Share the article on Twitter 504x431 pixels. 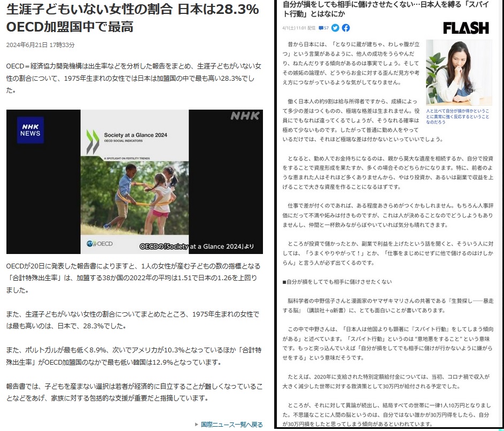(x=335, y=28)
